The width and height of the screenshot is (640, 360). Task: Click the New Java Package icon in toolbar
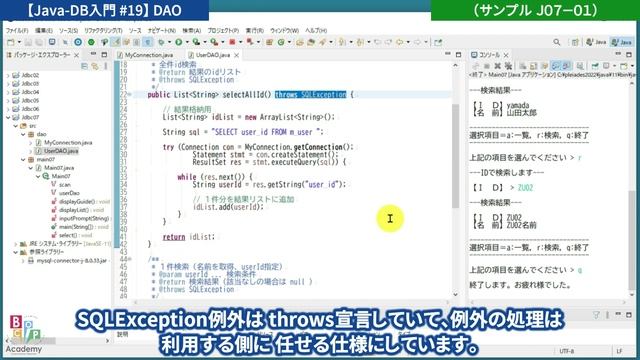pos(269,42)
